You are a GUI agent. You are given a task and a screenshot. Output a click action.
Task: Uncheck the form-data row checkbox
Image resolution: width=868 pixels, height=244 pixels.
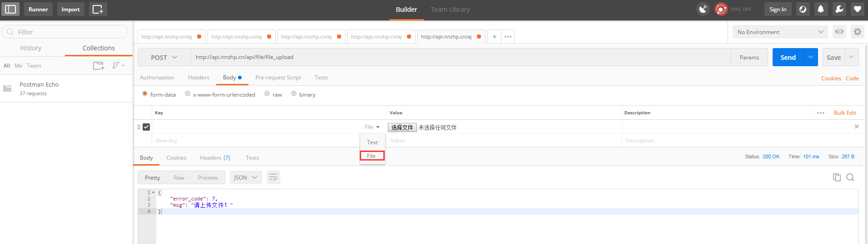point(146,127)
